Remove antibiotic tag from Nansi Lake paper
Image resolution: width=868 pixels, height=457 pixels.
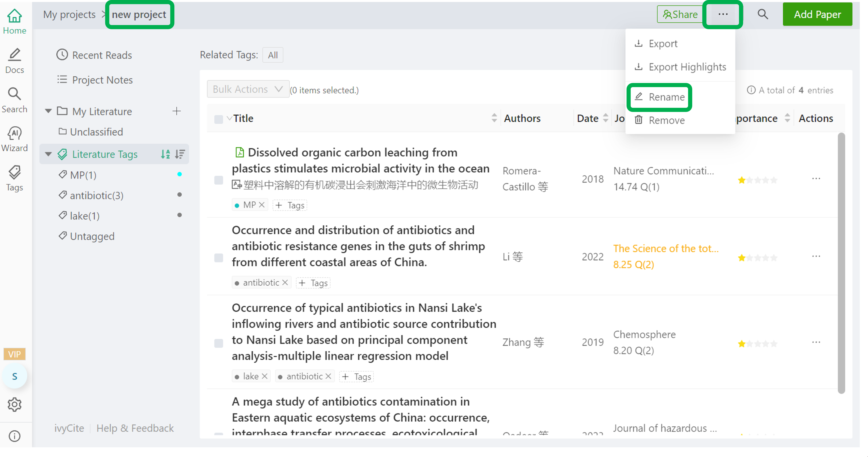click(x=328, y=376)
